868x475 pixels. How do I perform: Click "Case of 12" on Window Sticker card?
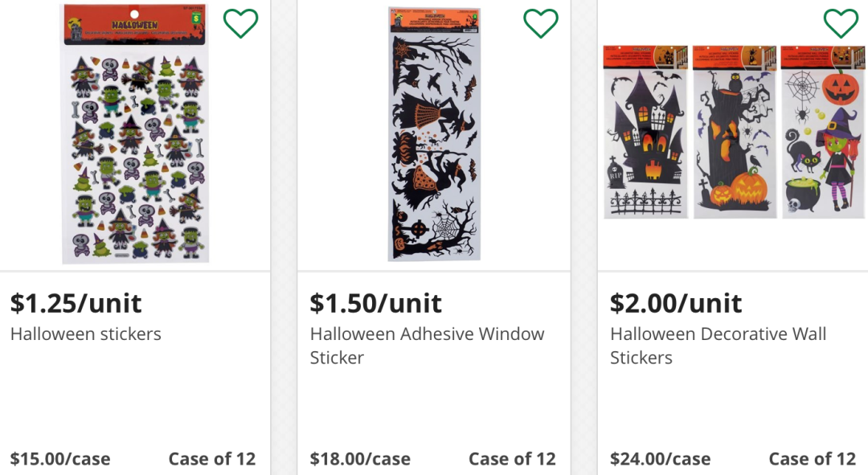512,459
